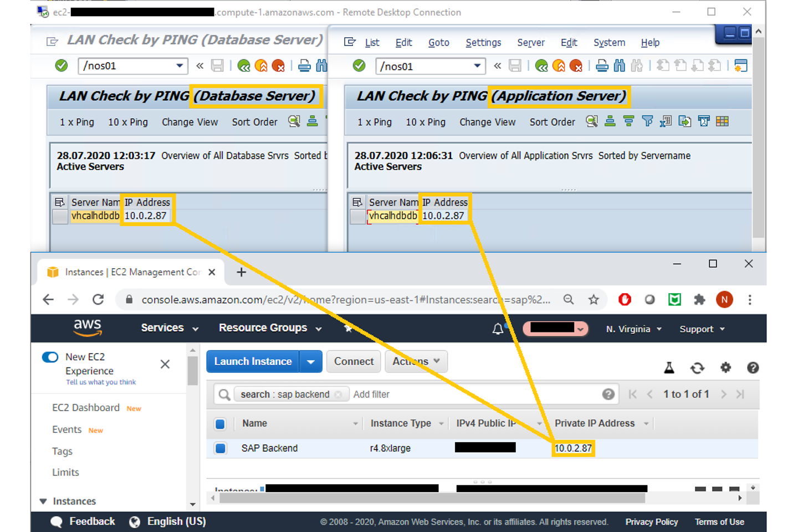The height and width of the screenshot is (532, 798).
Task: Open Actions dropdown in EC2 console
Action: point(416,361)
